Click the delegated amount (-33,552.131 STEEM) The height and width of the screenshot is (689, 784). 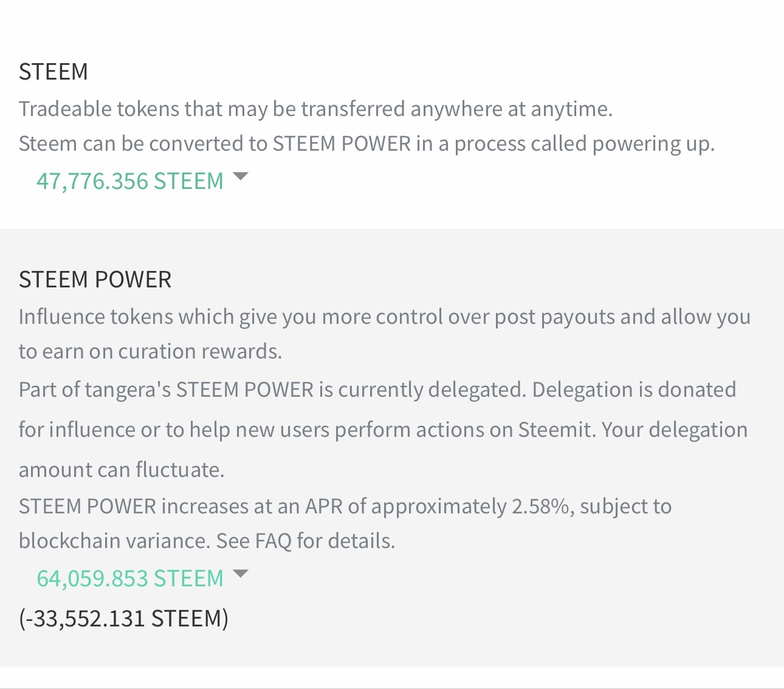123,619
